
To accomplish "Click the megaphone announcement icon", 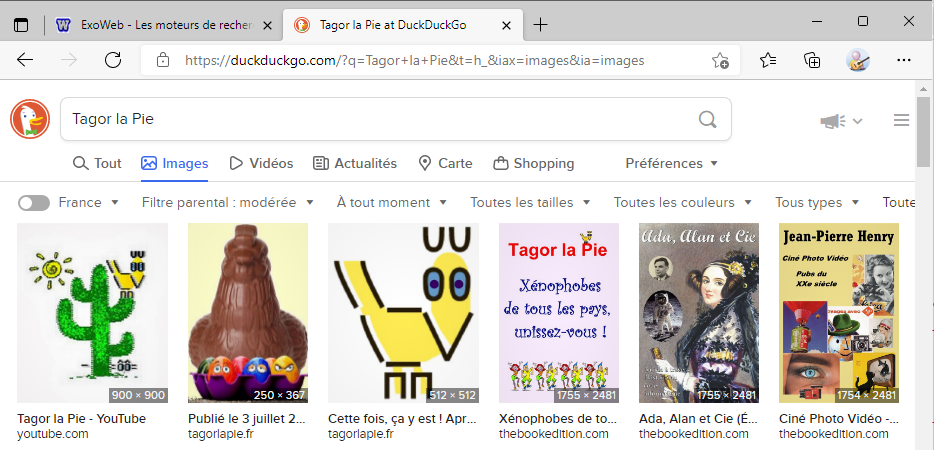I will pos(833,121).
